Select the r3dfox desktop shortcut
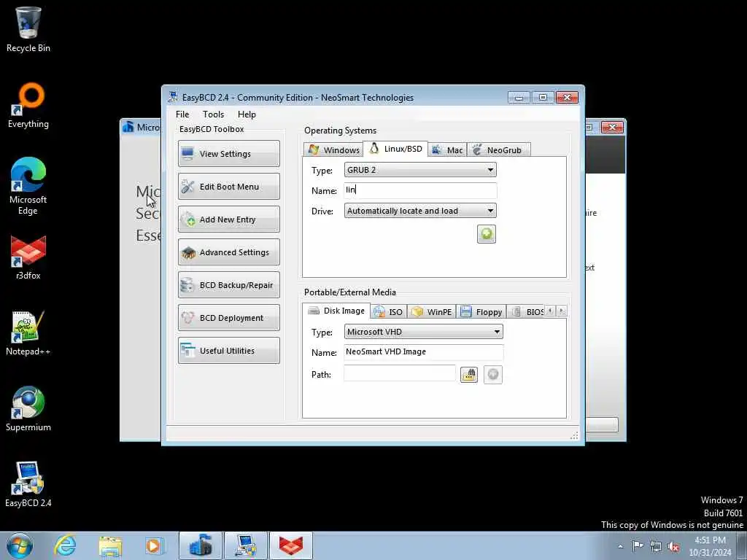 click(x=28, y=257)
